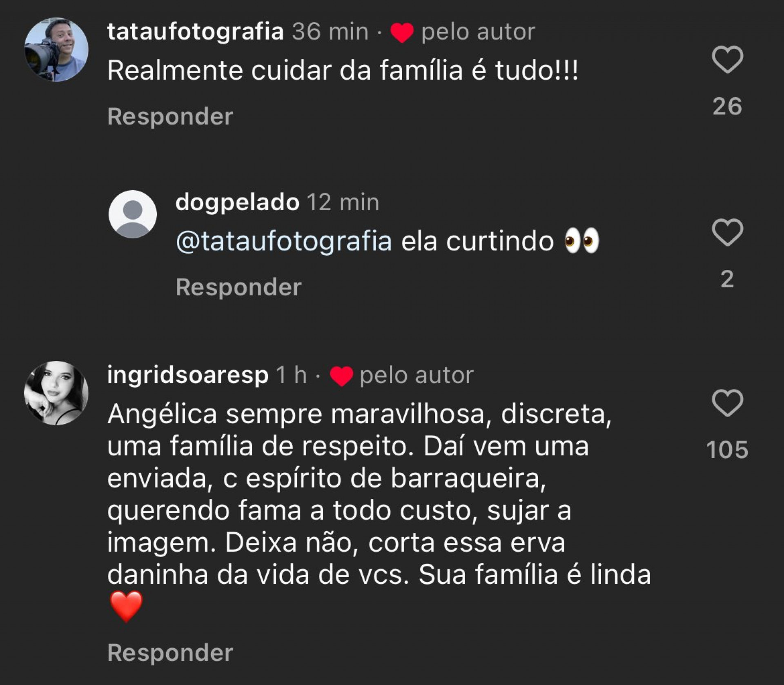Click red author-liked heart beside tataufotografia
This screenshot has height=685, width=784.
[402, 33]
